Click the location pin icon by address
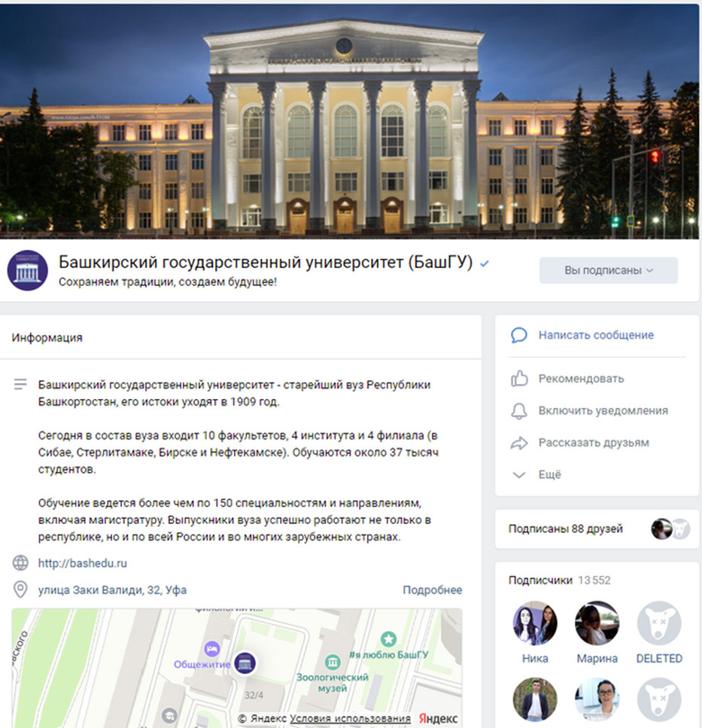This screenshot has width=702, height=728. [20, 589]
